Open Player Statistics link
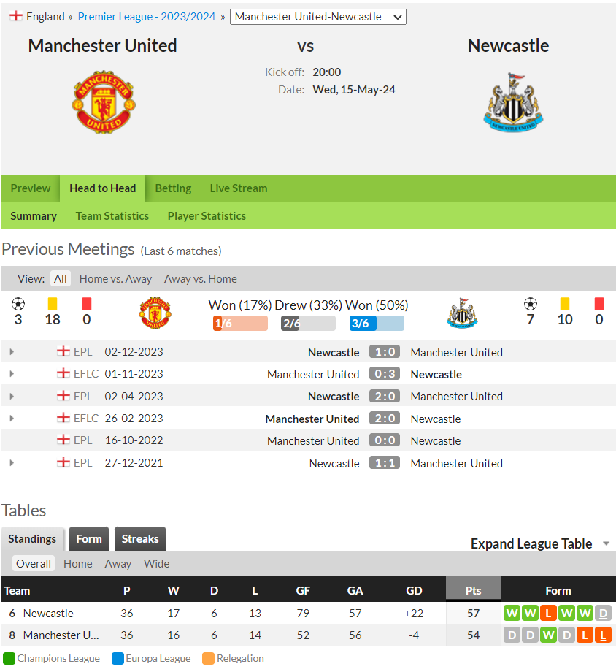 point(207,216)
